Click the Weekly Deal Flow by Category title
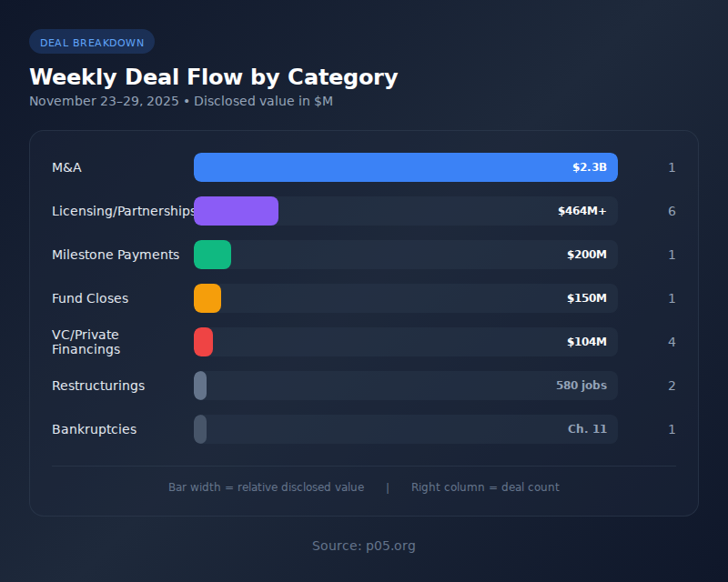Screen dimensions: 728x582 tap(213, 77)
